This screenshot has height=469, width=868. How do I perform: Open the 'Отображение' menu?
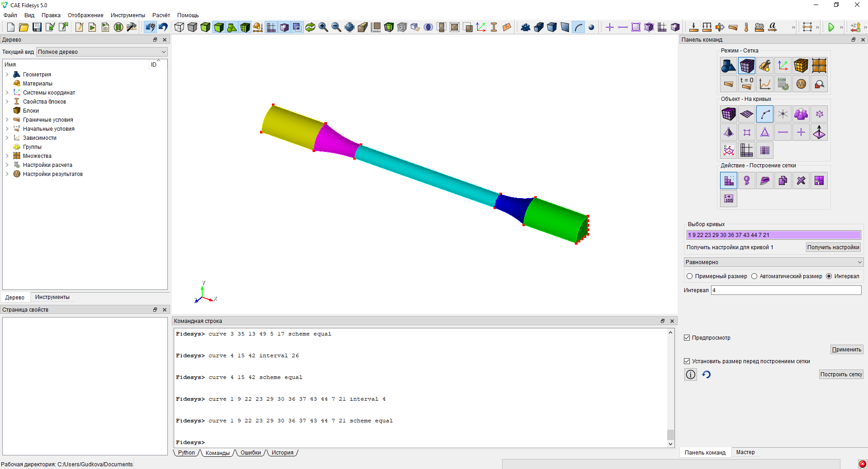[x=85, y=15]
